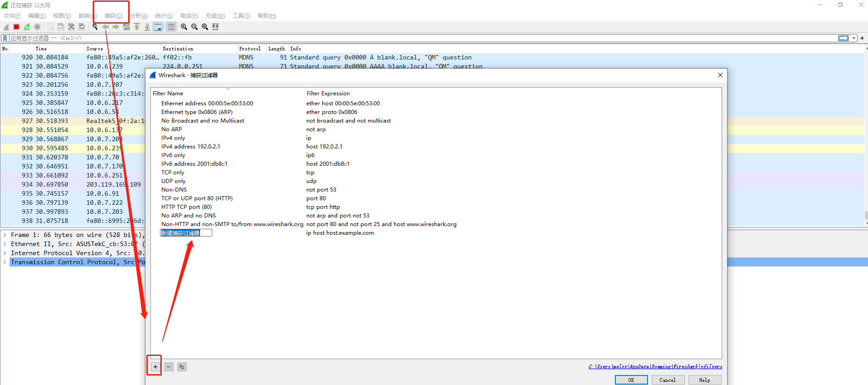Select the 'TCP only' capture filter

173,173
